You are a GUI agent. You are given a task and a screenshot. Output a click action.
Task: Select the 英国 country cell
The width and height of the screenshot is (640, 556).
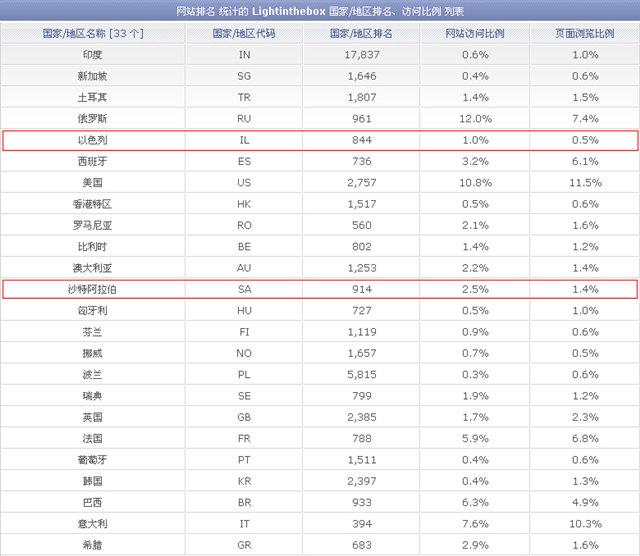(x=92, y=417)
